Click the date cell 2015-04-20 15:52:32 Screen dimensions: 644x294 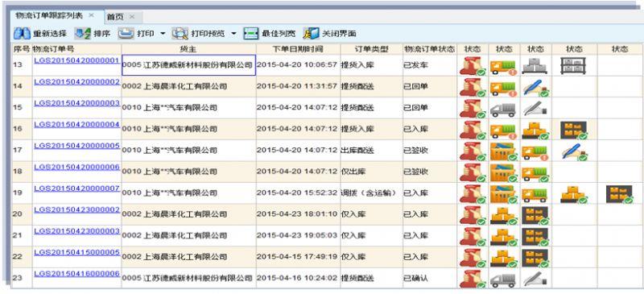(x=298, y=193)
